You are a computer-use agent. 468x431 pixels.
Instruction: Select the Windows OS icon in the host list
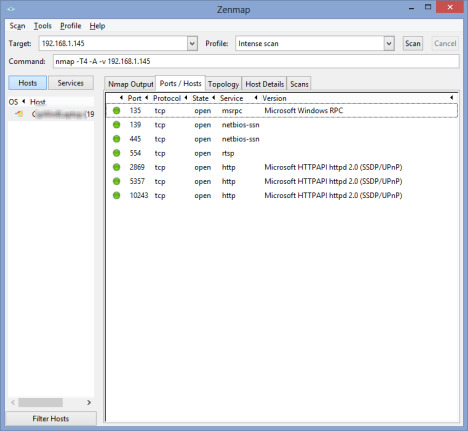tap(19, 114)
